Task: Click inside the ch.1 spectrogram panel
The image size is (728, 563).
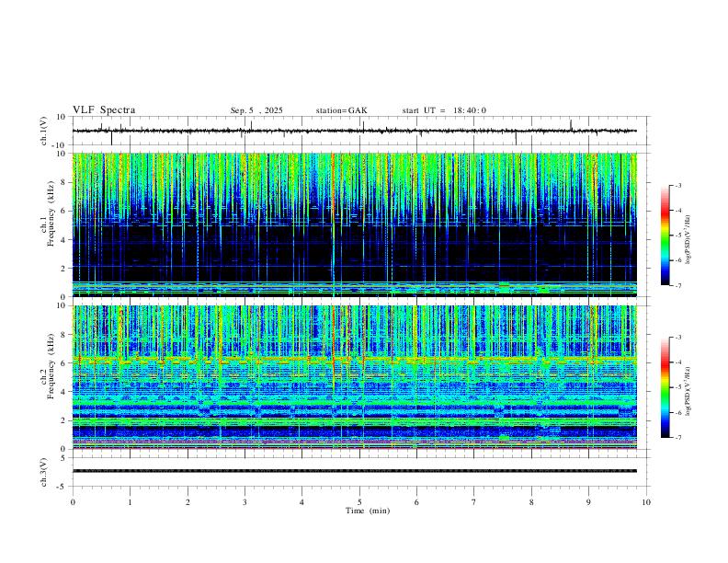Action: [x=354, y=224]
